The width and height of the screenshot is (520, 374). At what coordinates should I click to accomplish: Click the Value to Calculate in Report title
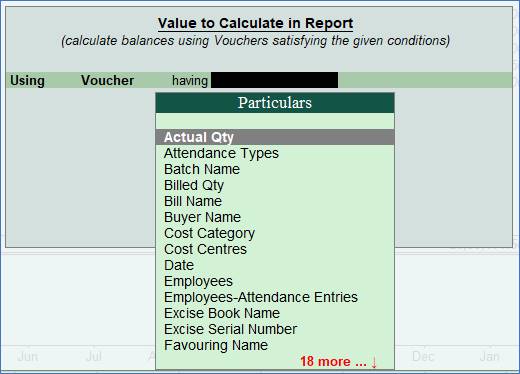pos(255,23)
